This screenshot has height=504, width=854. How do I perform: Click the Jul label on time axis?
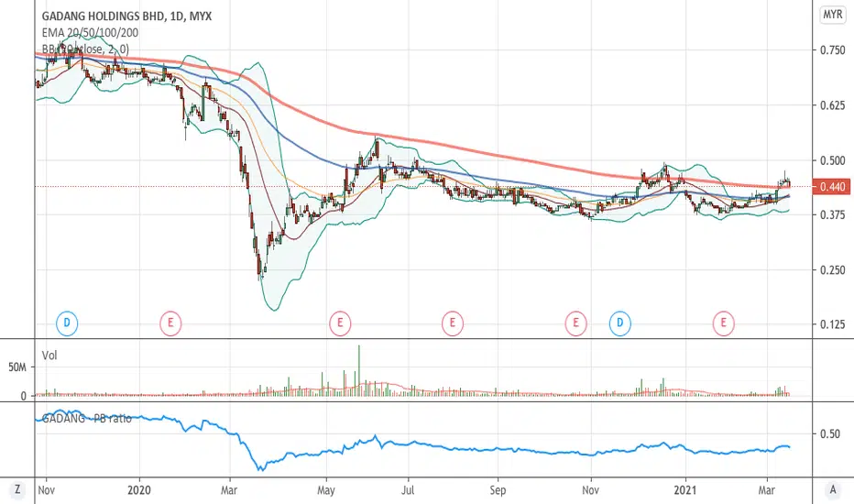pos(409,490)
